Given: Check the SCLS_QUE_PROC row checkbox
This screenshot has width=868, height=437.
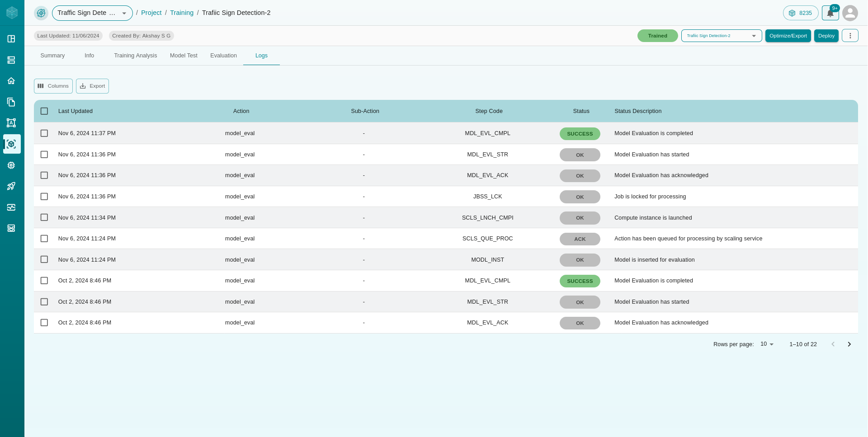Looking at the screenshot, I should pyautogui.click(x=44, y=239).
